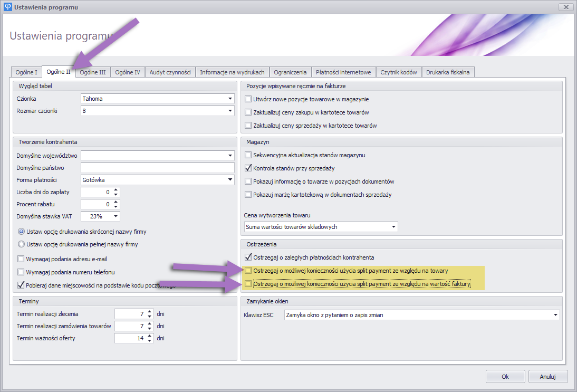Click the Domyślne państwo text field
Image resolution: width=577 pixels, height=392 pixels.
click(157, 168)
